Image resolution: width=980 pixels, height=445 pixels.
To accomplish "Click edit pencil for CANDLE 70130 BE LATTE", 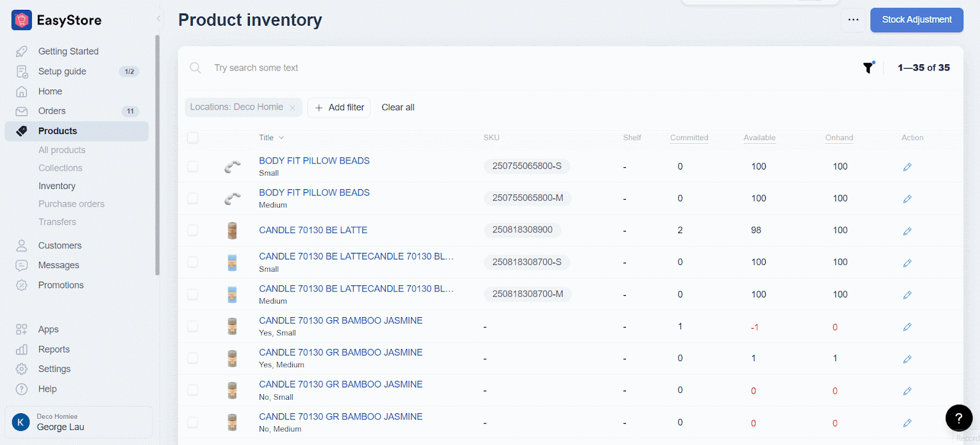I will (907, 231).
